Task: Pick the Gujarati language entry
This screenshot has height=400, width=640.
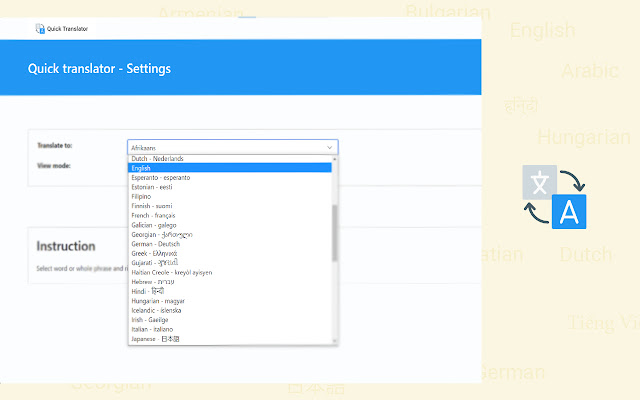Action: [230, 262]
